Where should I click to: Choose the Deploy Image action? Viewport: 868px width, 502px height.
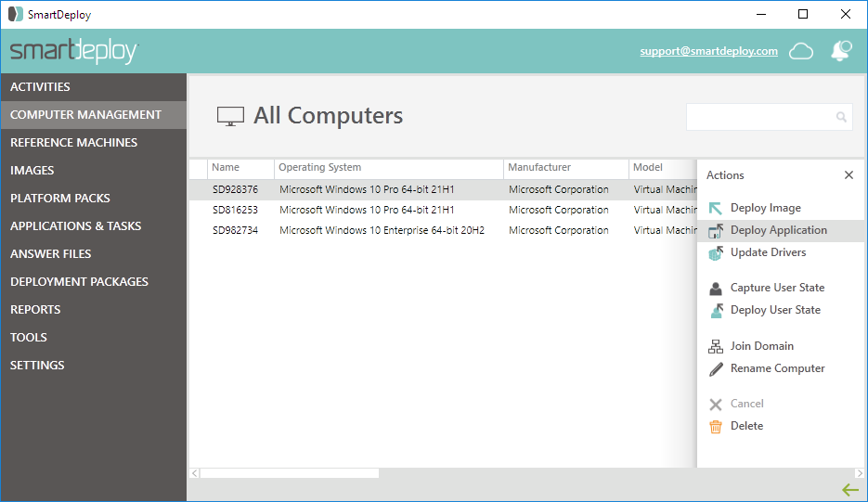tap(781, 208)
